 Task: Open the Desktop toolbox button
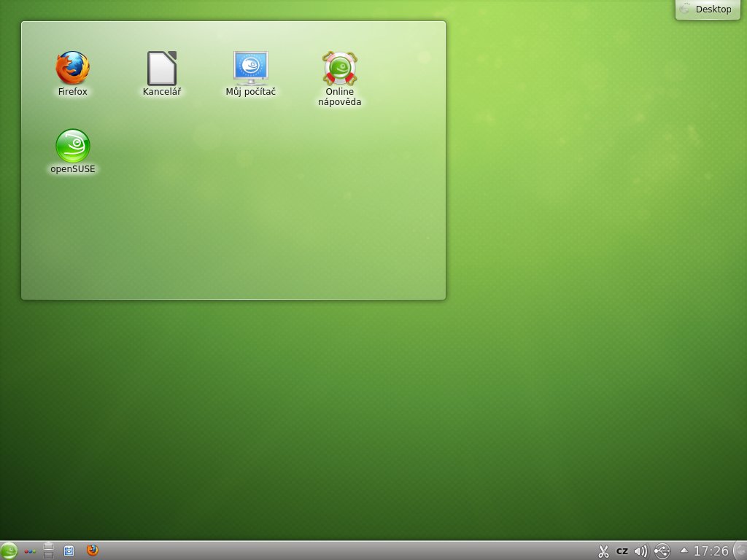pos(708,9)
